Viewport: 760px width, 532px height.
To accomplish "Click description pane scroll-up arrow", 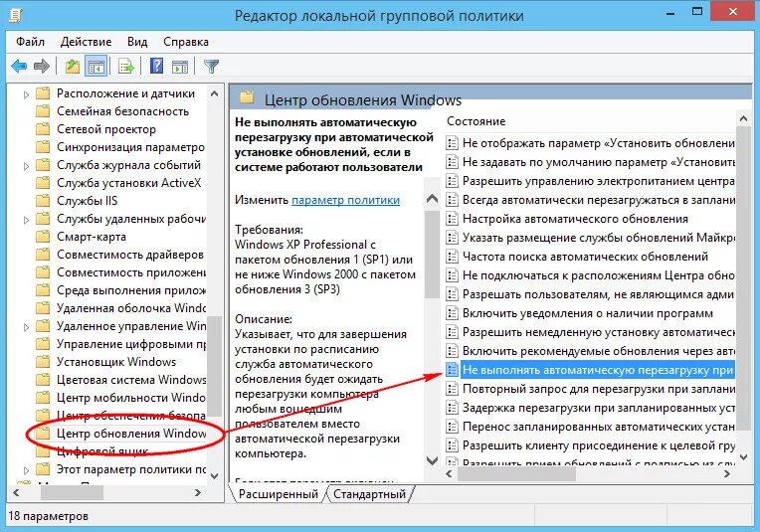I will 432,199.
